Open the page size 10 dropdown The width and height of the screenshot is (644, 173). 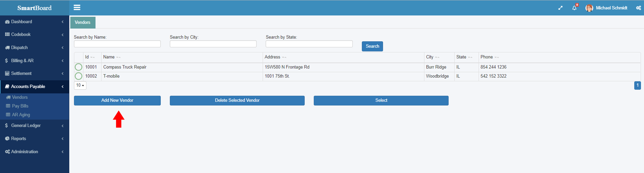[80, 85]
